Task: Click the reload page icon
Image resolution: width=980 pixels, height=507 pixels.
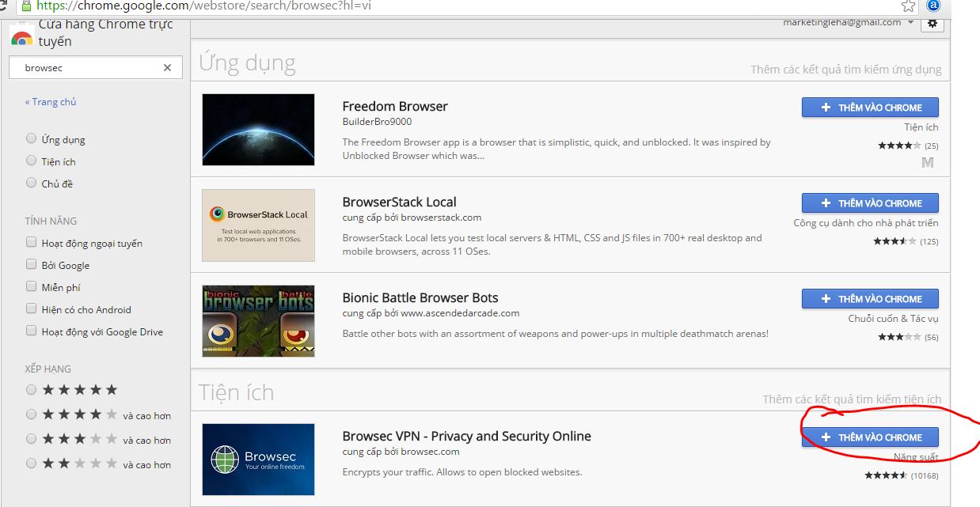Action: click(x=4, y=6)
